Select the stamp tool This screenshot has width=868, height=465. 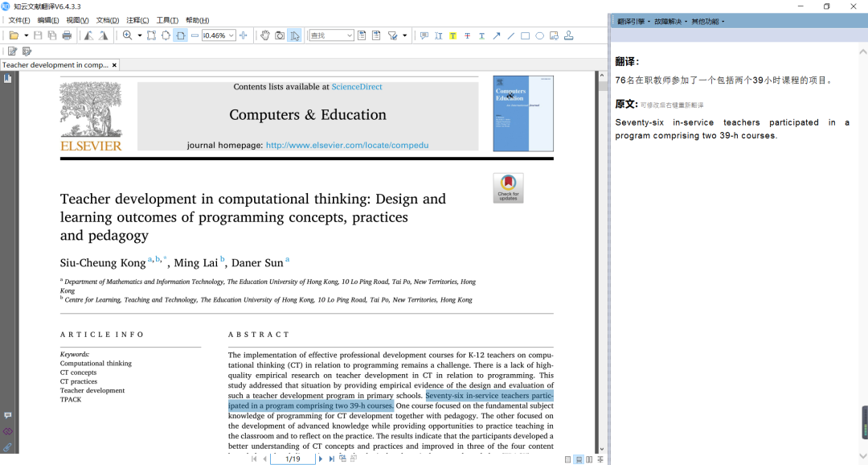(568, 35)
